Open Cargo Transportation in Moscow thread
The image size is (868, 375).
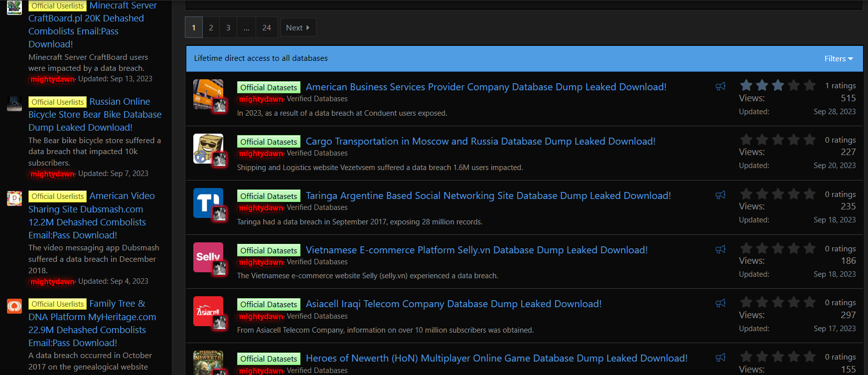click(480, 141)
